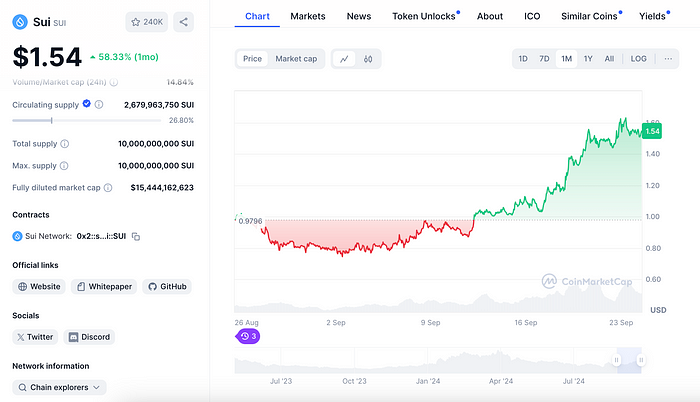The image size is (700, 402).
Task: Open the GitHub link
Action: (166, 287)
